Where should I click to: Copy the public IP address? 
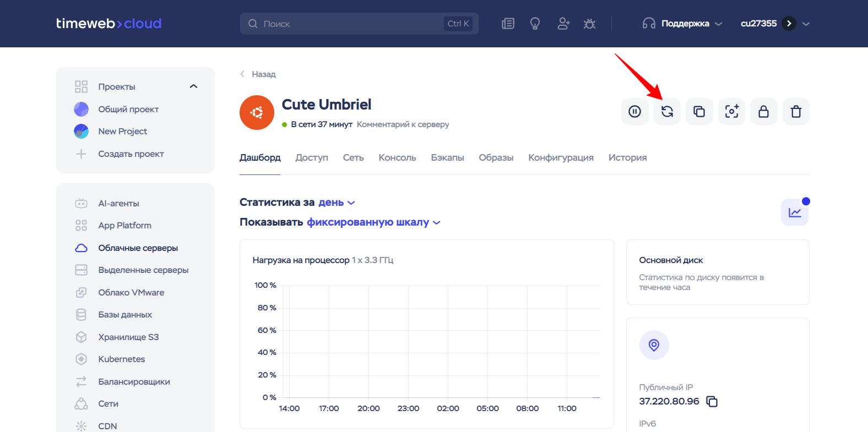(x=712, y=402)
